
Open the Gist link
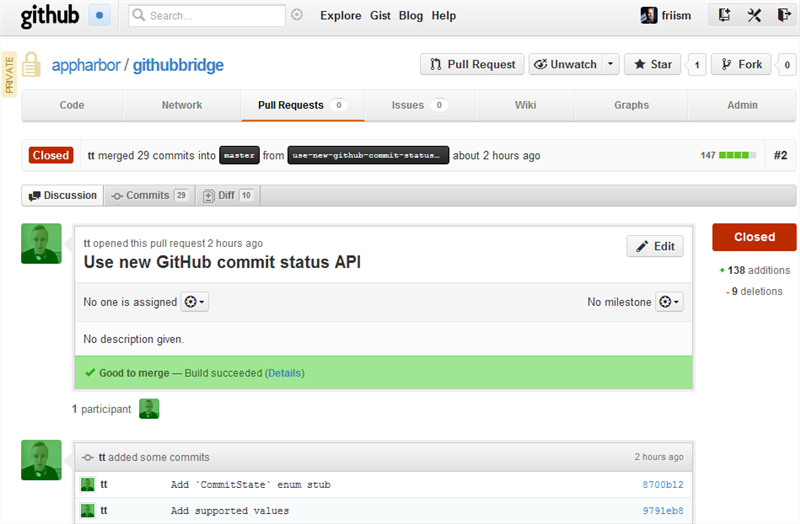380,16
